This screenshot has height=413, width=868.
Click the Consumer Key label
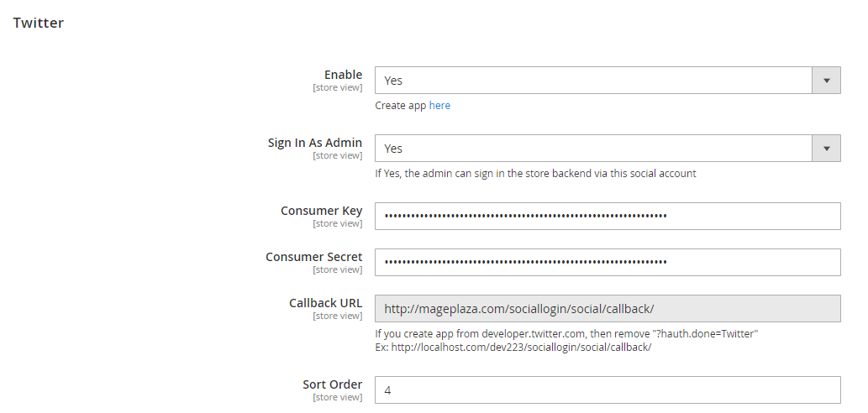[x=321, y=211]
